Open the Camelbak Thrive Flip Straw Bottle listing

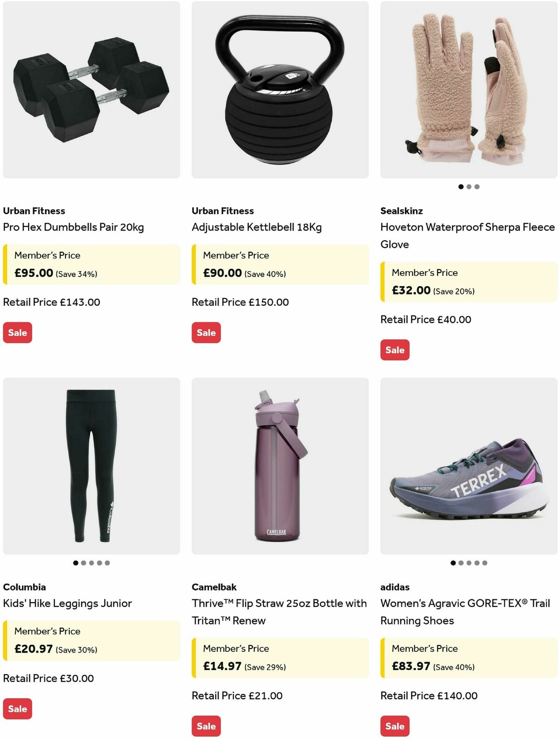click(279, 612)
